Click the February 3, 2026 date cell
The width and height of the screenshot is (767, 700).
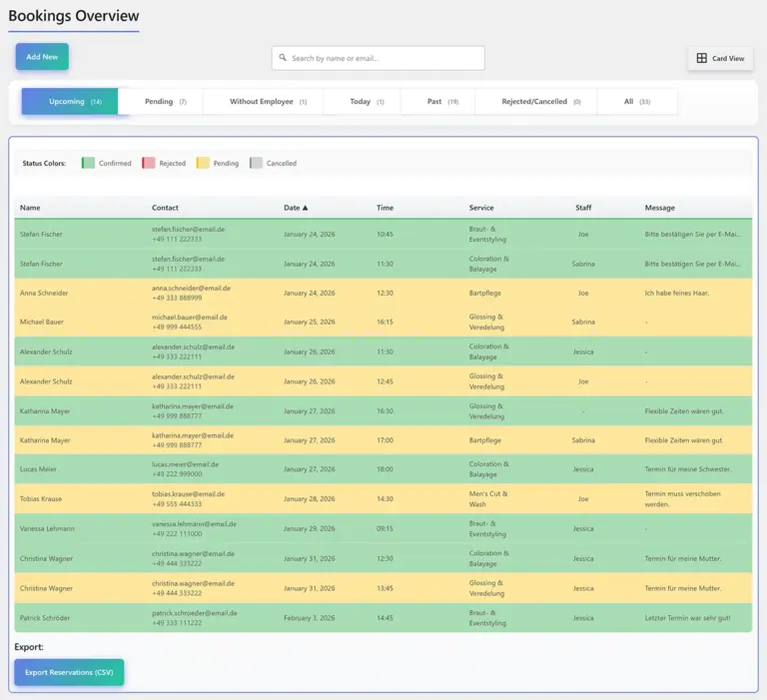[310, 618]
